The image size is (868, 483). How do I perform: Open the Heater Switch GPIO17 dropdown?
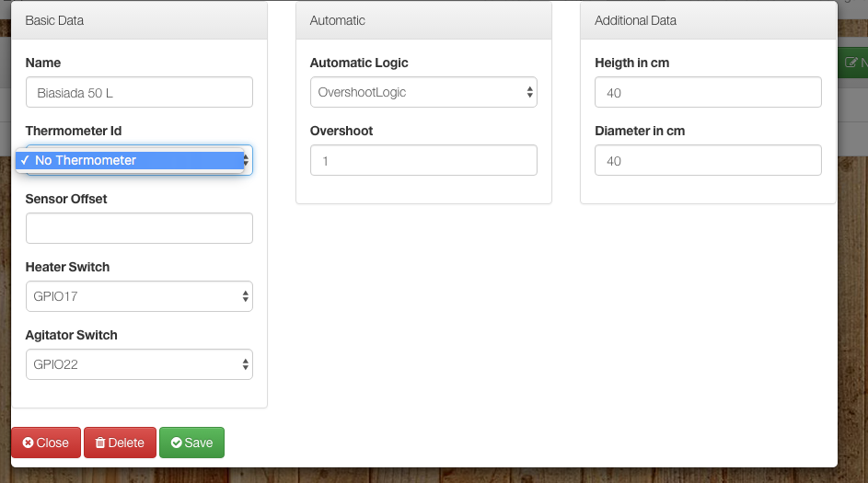139,296
